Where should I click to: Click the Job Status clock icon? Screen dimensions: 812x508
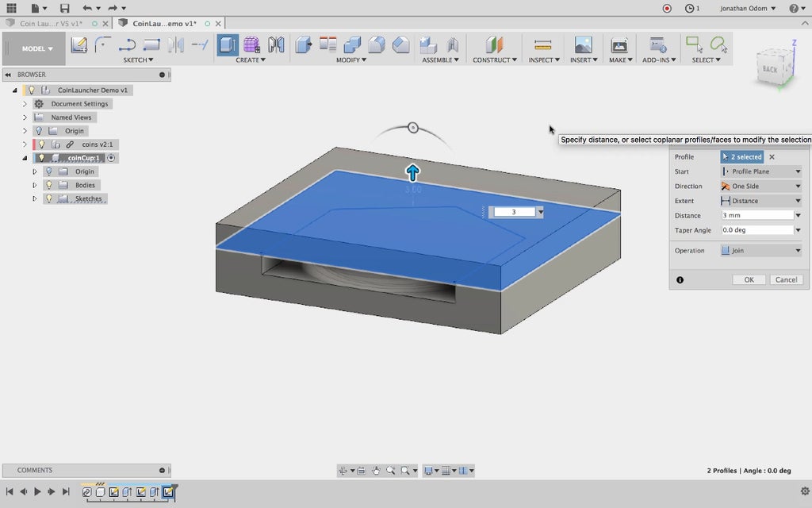pos(690,8)
